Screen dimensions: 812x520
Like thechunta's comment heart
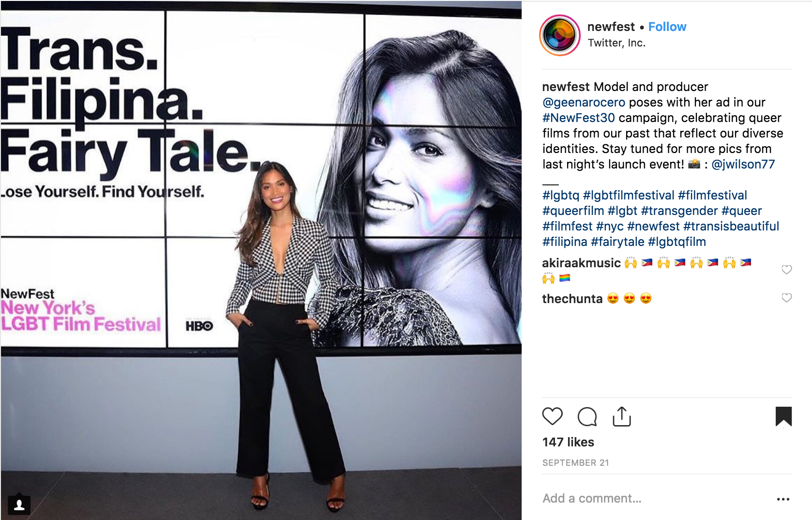[787, 297]
